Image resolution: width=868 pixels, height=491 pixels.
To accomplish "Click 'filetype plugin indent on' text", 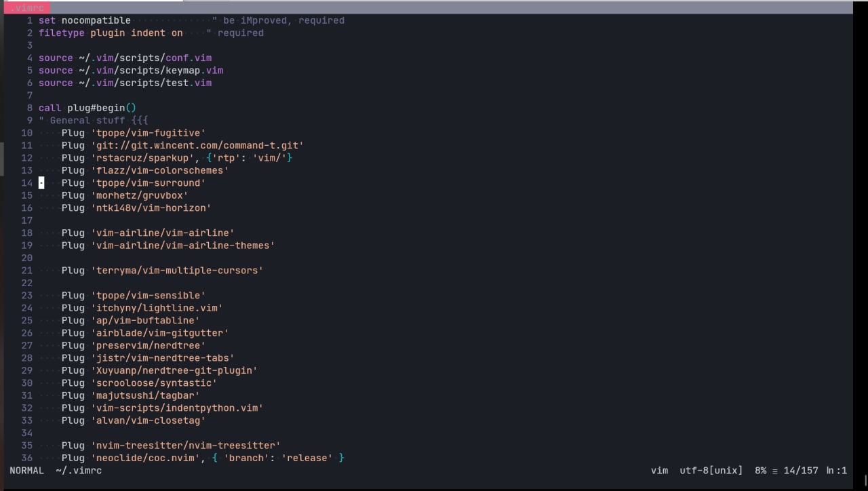I will coord(111,33).
